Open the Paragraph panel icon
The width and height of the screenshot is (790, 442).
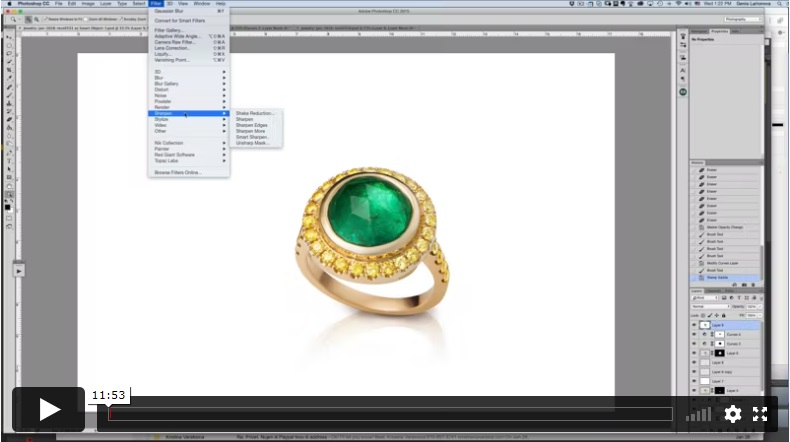pyautogui.click(x=683, y=79)
